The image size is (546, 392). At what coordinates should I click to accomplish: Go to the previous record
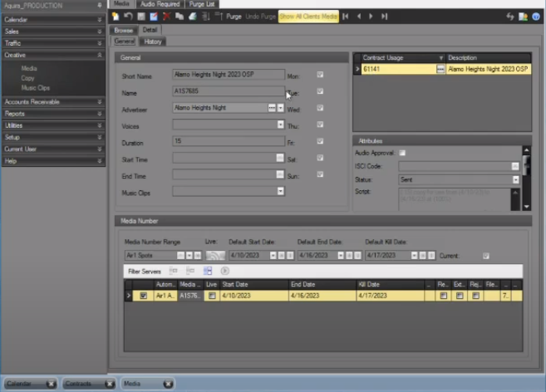pos(359,17)
